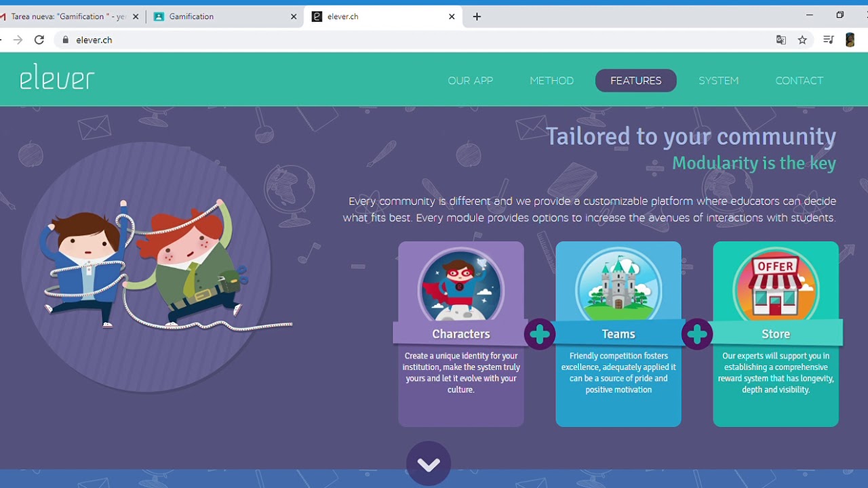Expand next section with down chevron
868x488 pixels.
click(429, 464)
